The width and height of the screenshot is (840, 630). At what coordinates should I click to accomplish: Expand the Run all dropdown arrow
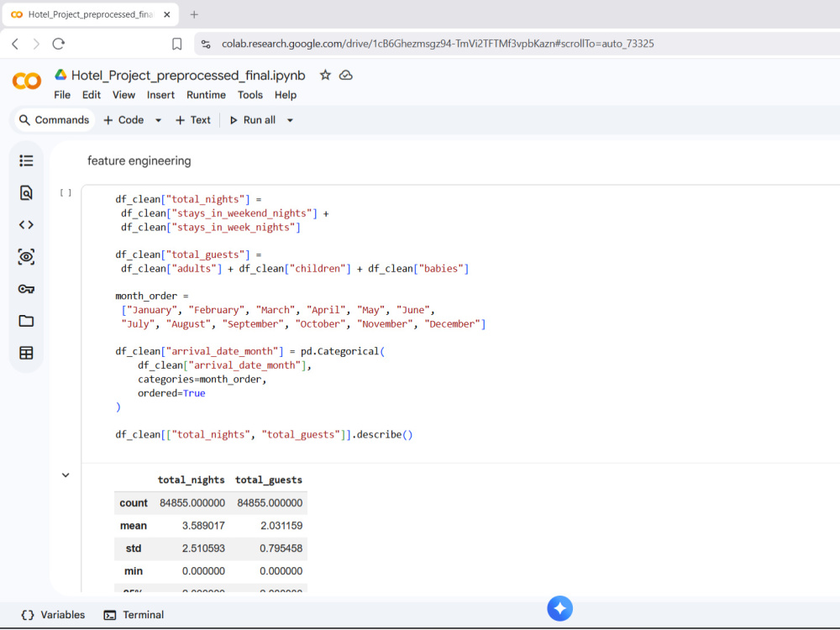point(290,120)
